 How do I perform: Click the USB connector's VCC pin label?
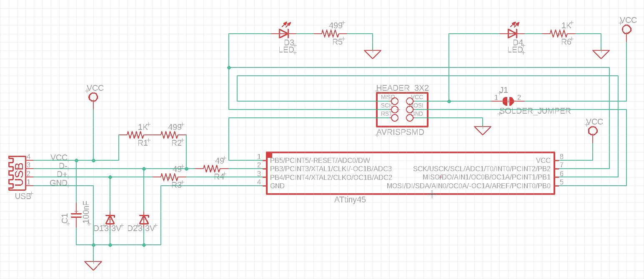point(59,157)
